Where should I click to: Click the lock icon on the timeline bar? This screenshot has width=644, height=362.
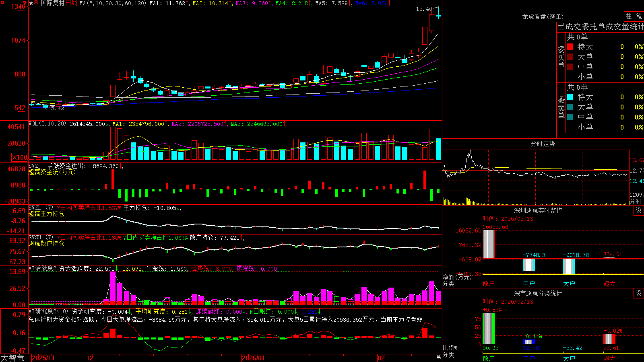(x=439, y=357)
